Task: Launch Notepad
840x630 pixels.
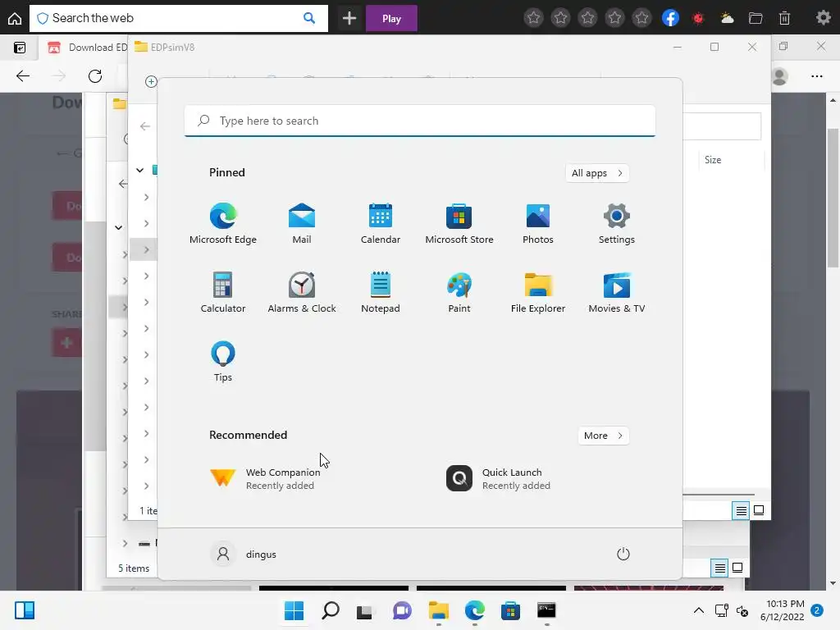Action: pos(381,293)
